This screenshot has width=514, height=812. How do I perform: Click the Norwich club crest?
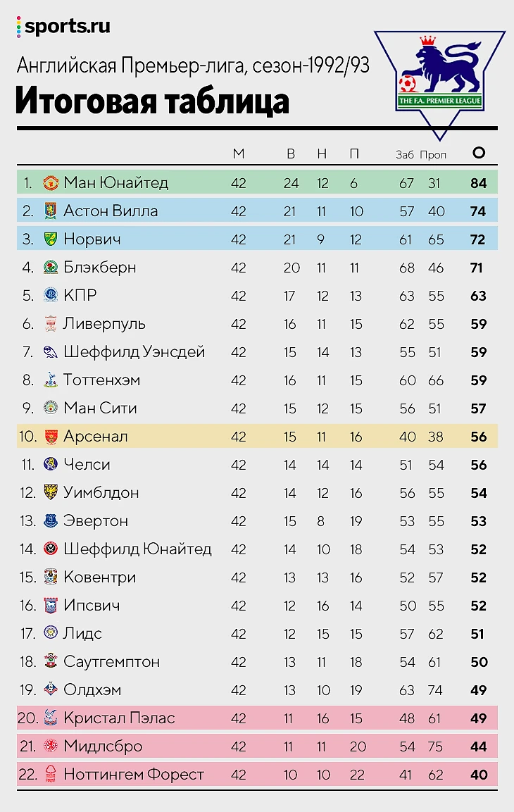(x=50, y=239)
